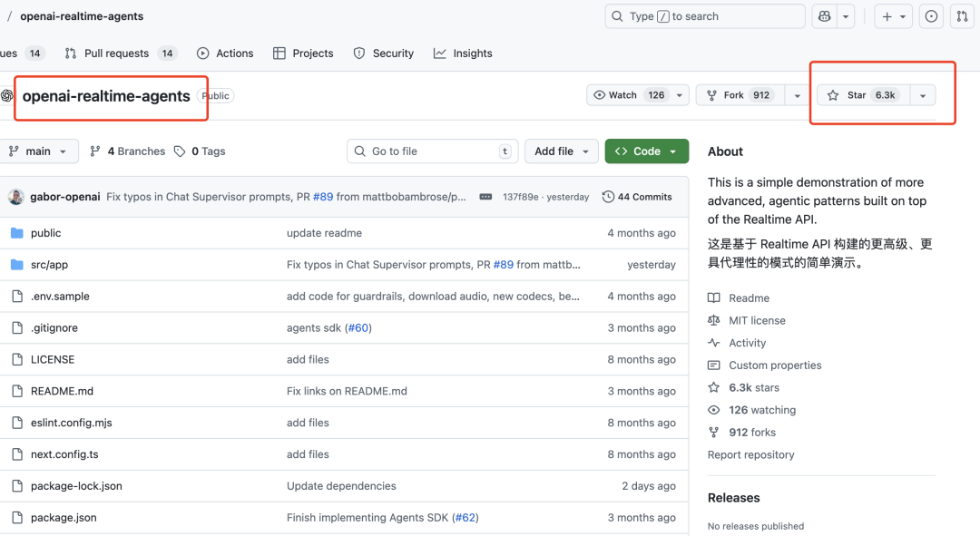Viewport: 980px width, 536px height.
Task: Open the LICENSE file
Action: pyautogui.click(x=53, y=359)
